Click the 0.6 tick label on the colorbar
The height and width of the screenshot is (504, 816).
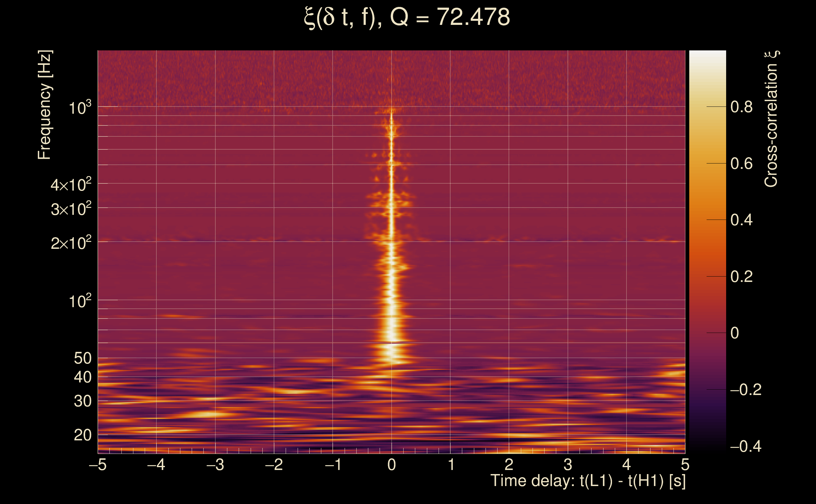pyautogui.click(x=741, y=164)
